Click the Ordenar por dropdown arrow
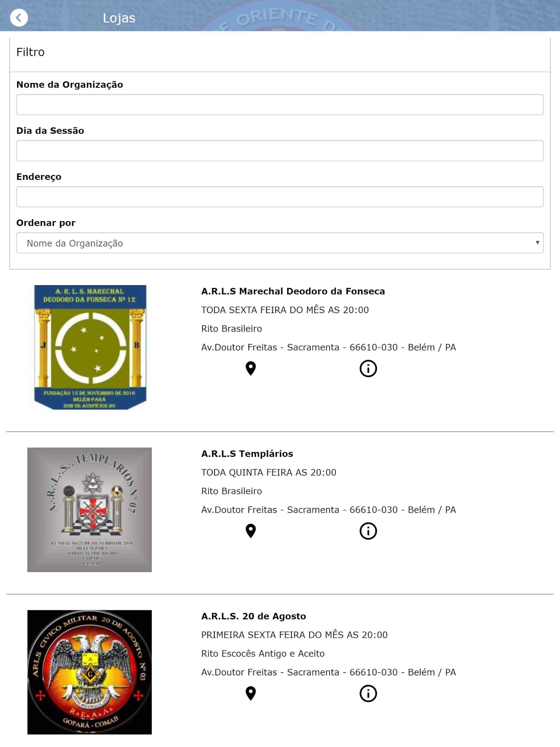This screenshot has width=560, height=747. 537,243
